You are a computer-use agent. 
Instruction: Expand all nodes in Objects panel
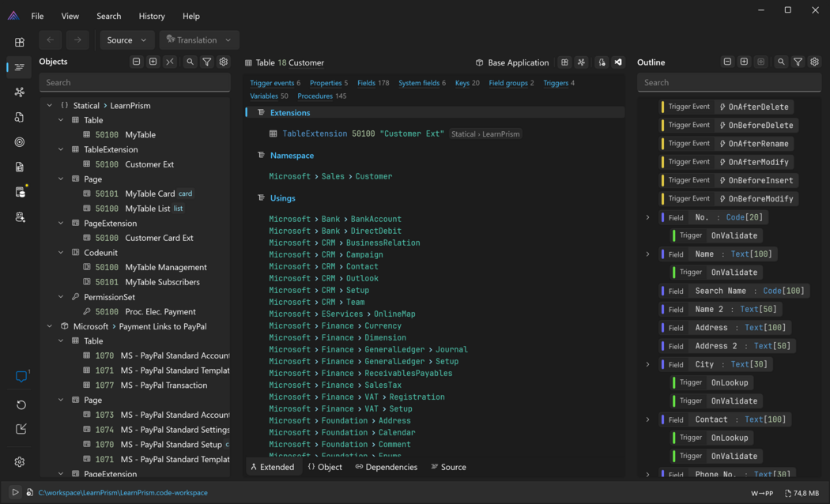point(153,62)
